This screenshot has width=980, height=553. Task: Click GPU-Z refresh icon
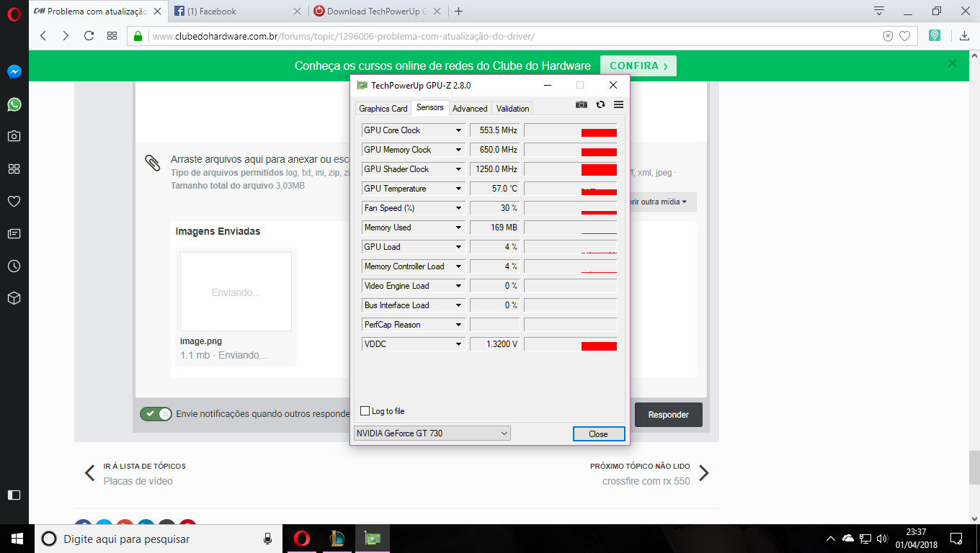(x=600, y=104)
